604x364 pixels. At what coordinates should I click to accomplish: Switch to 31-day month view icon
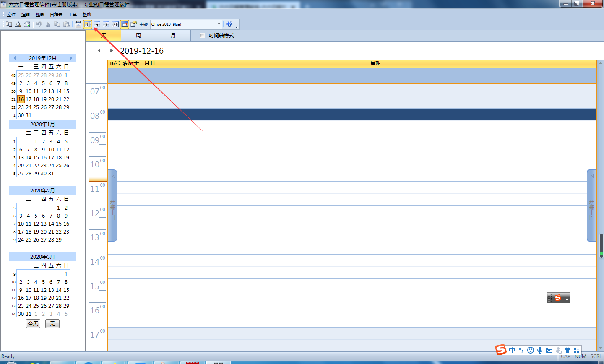115,24
